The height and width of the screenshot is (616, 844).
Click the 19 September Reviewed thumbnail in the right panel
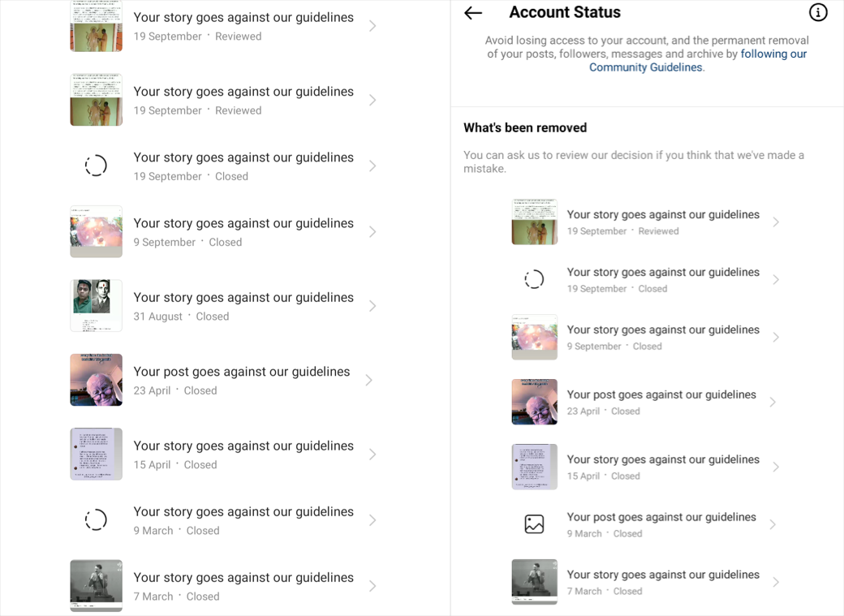[x=534, y=222]
